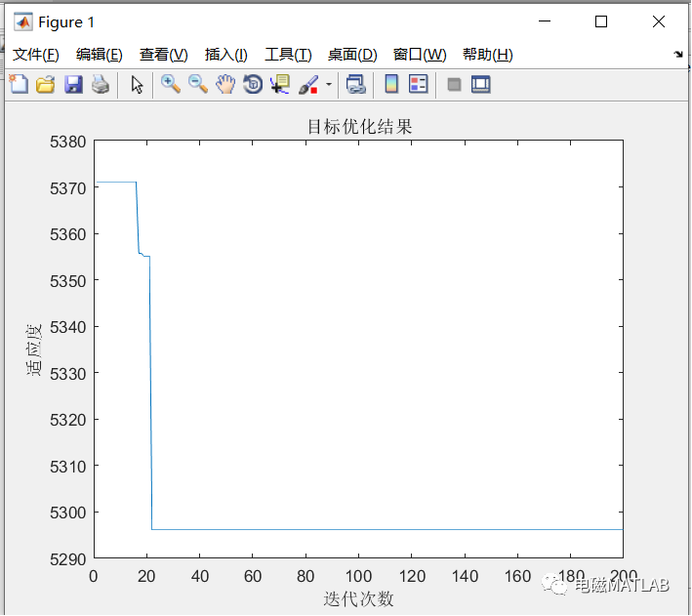Click the Show Plot Tools and Dock icon
Screen dimensions: 692x616
(481, 84)
